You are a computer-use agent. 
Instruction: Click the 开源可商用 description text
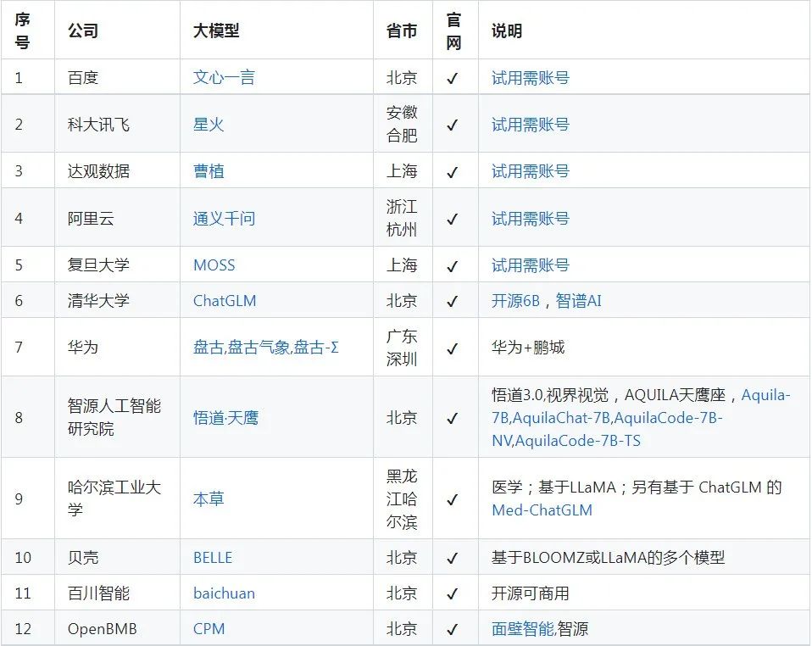coord(531,593)
